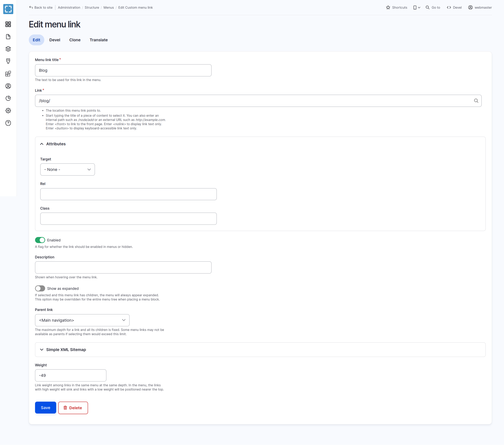Collapse the Attributes section
Viewport: 504px width, 445px height.
pos(56,144)
